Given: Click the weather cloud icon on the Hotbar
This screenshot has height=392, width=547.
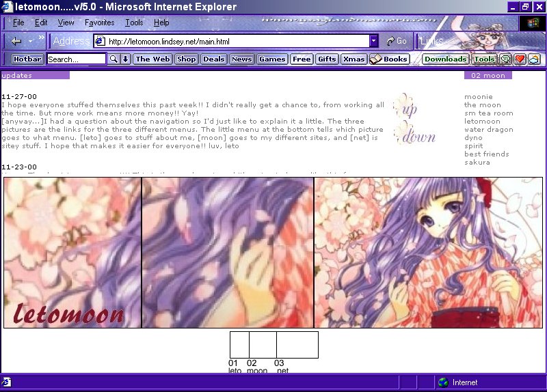Looking at the screenshot, I should tap(534, 59).
